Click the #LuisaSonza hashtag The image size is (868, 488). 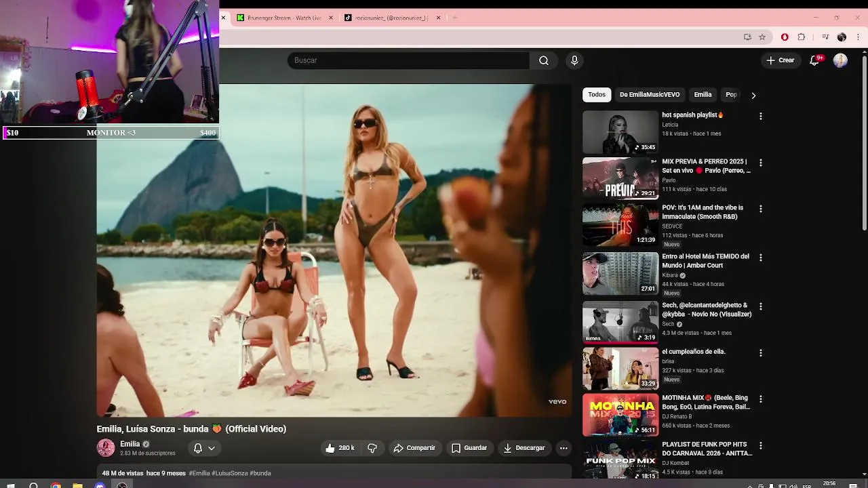(x=230, y=473)
